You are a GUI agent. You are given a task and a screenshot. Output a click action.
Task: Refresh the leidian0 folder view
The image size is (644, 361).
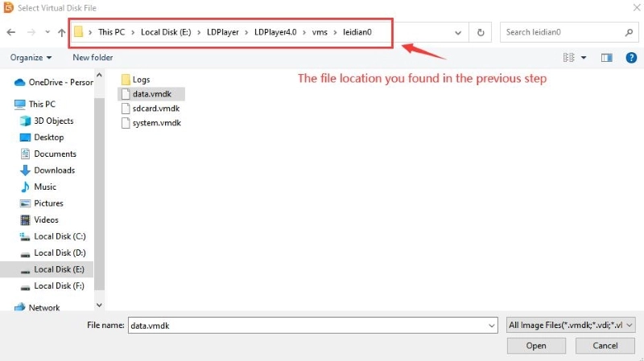(481, 33)
